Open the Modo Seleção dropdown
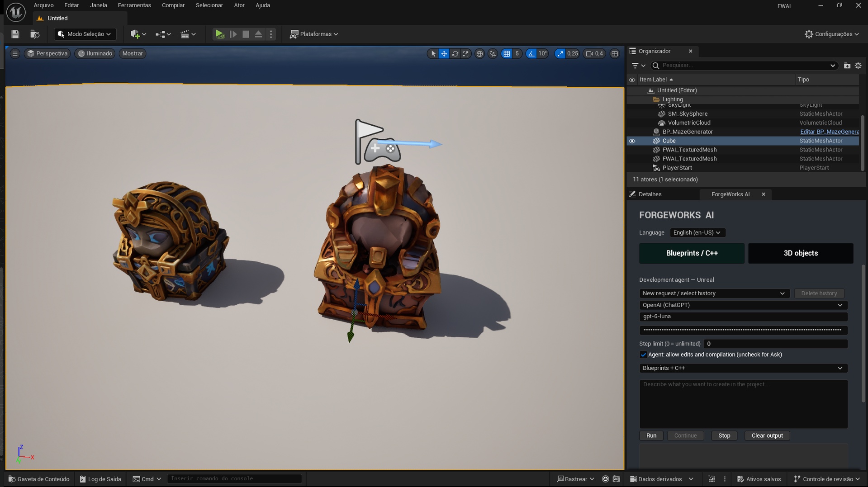Screen dimensions: 868x487 pyautogui.click(x=85, y=34)
